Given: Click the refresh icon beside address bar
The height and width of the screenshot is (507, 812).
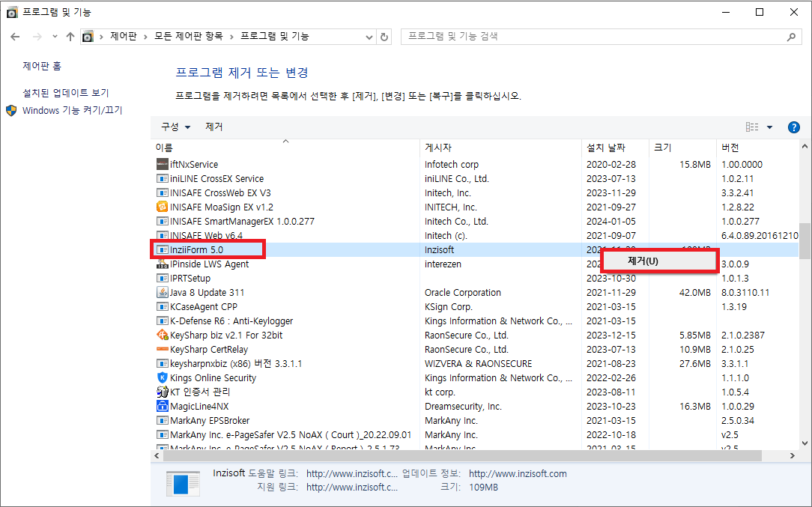Looking at the screenshot, I should point(384,37).
